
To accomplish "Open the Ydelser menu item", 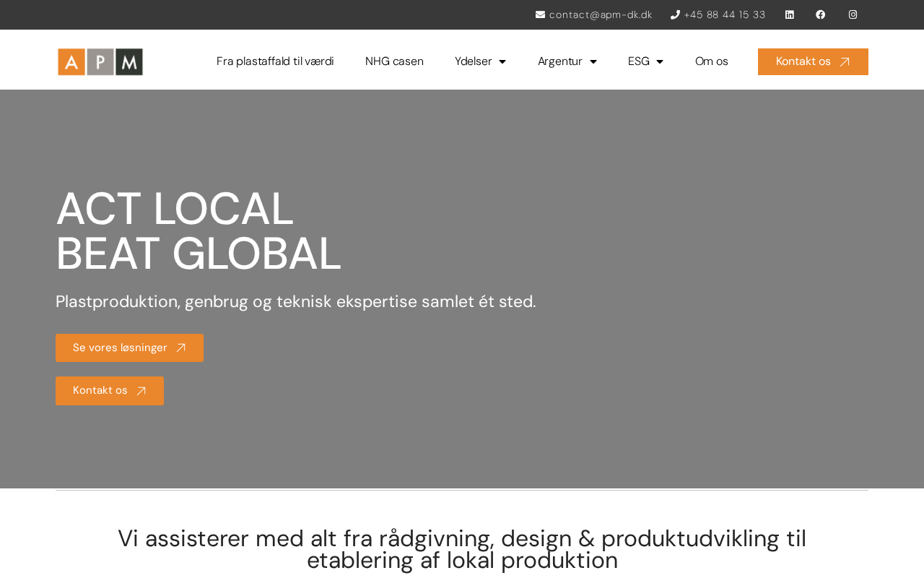I will [x=474, y=61].
